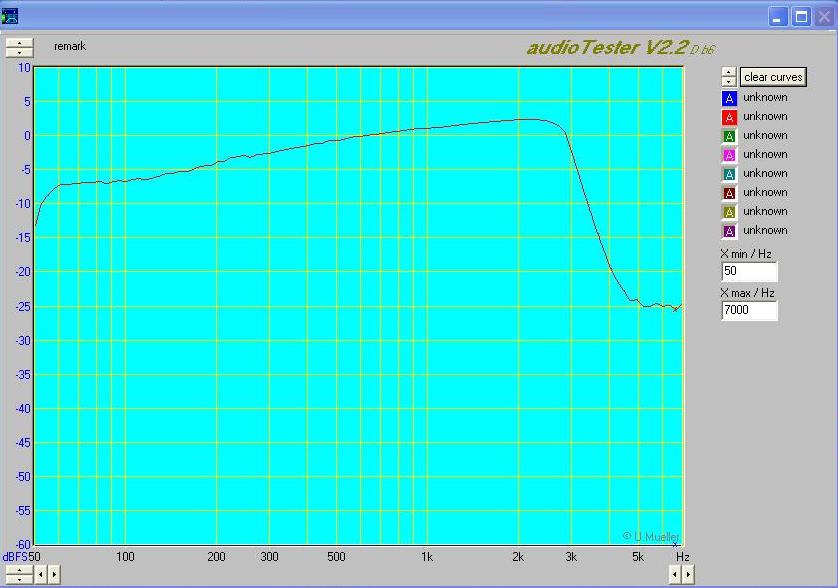This screenshot has width=838, height=588.
Task: Click the audioTester app icon in title bar
Action: coord(10,16)
